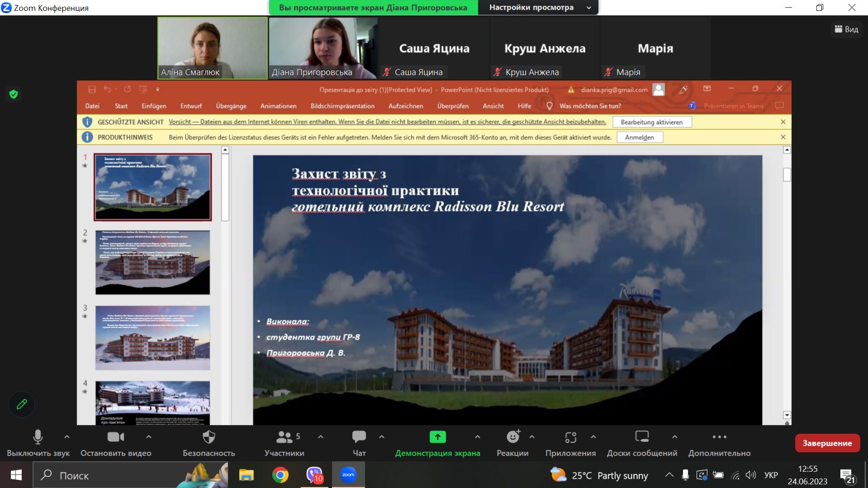Screen dimensions: 868x488
Task: Open the Participants panel
Action: pyautogui.click(x=284, y=443)
